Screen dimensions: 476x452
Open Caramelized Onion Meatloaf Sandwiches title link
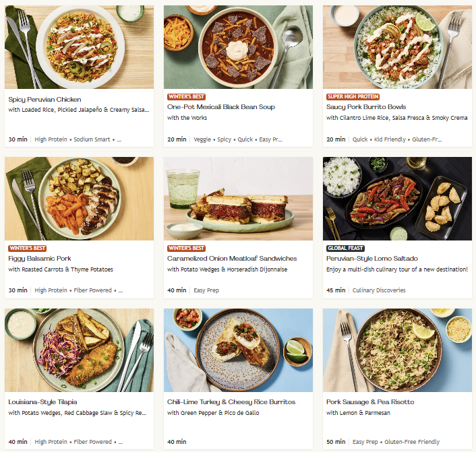click(x=232, y=259)
